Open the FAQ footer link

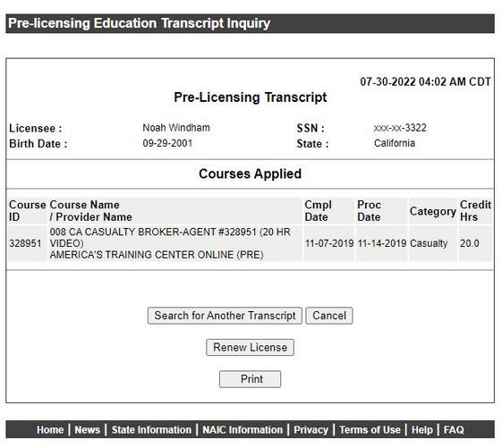pyautogui.click(x=454, y=429)
